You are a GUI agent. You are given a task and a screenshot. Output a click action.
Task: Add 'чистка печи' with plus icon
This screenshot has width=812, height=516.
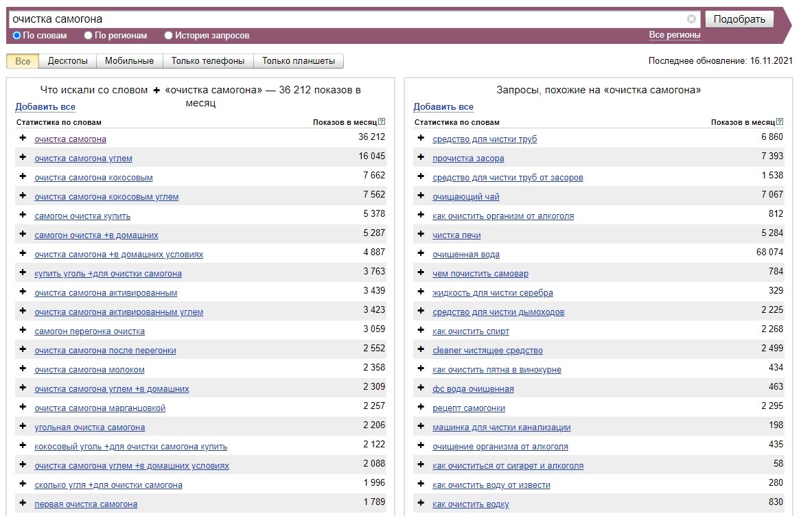(x=421, y=233)
